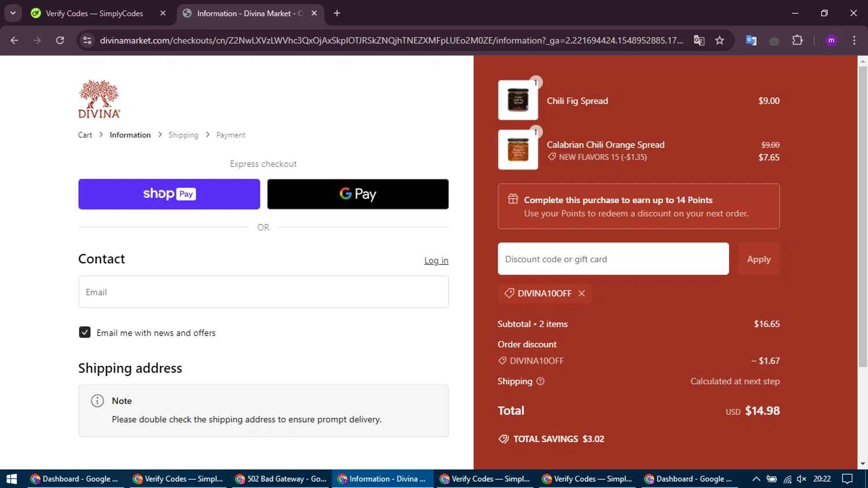
Task: Expand the tab search dropdown
Action: [13, 13]
